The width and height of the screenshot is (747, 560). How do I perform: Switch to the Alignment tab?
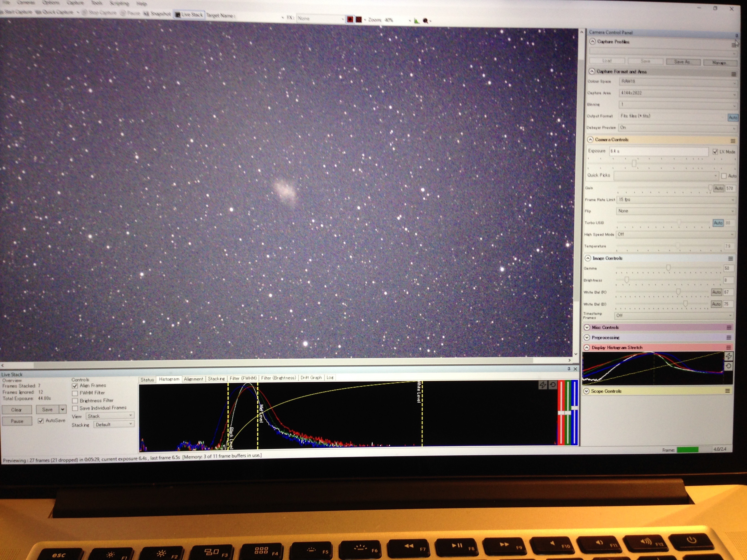194,379
